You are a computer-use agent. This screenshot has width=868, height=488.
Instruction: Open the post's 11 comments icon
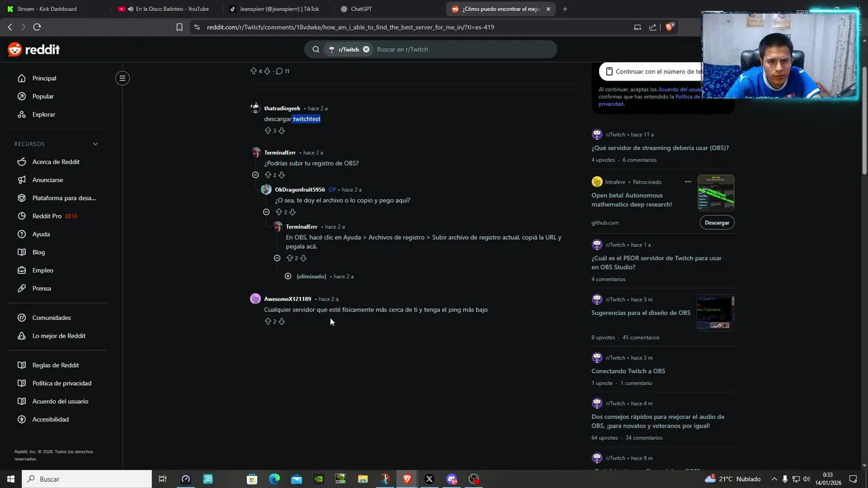[279, 71]
